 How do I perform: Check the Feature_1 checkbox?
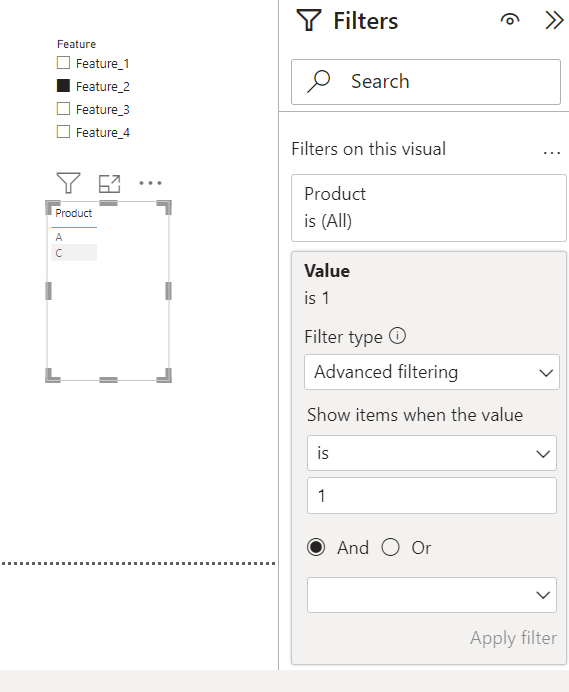[64, 63]
